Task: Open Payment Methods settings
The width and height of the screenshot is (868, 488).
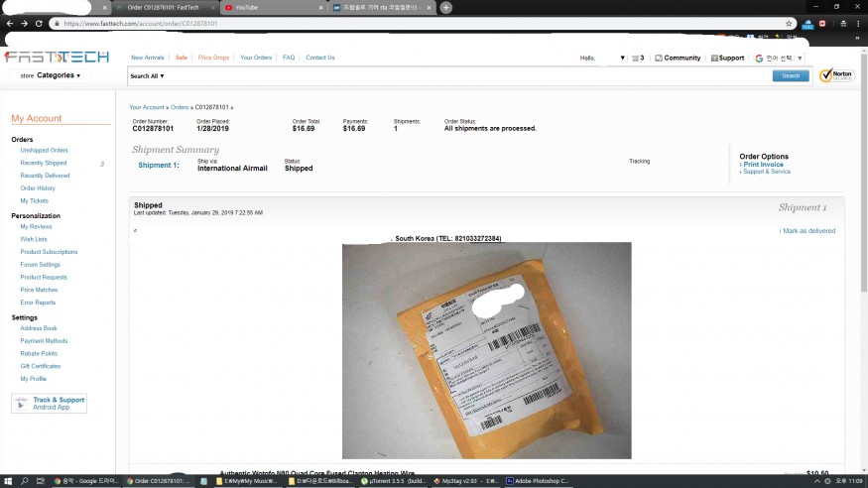Action: pyautogui.click(x=44, y=341)
